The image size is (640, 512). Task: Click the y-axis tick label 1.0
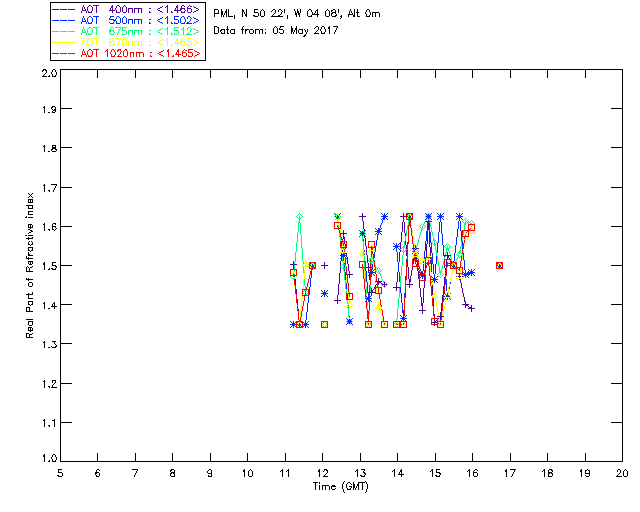tap(49, 458)
